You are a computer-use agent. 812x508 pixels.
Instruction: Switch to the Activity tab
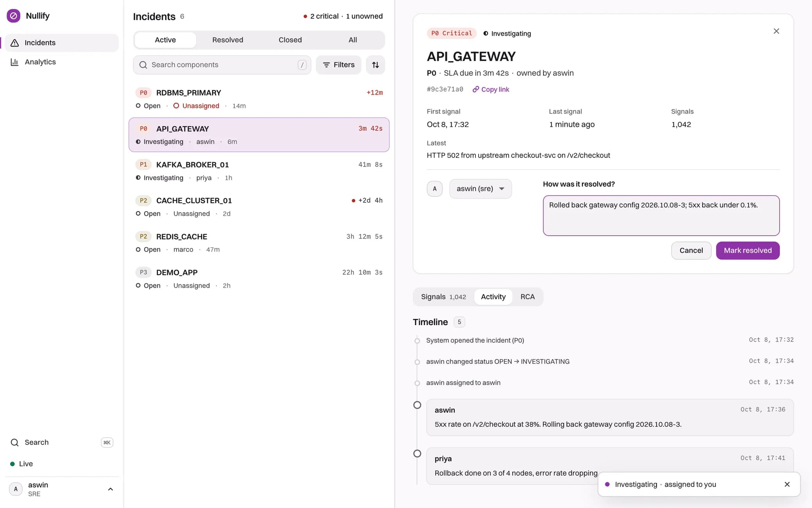click(493, 297)
